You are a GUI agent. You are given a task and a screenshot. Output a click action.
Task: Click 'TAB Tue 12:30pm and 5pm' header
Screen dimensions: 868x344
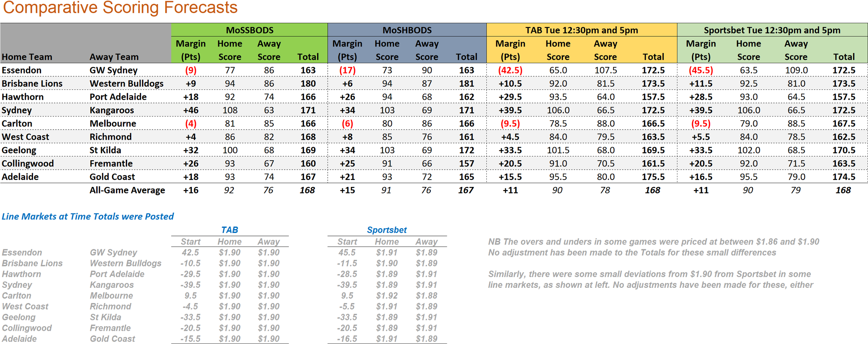tap(582, 30)
